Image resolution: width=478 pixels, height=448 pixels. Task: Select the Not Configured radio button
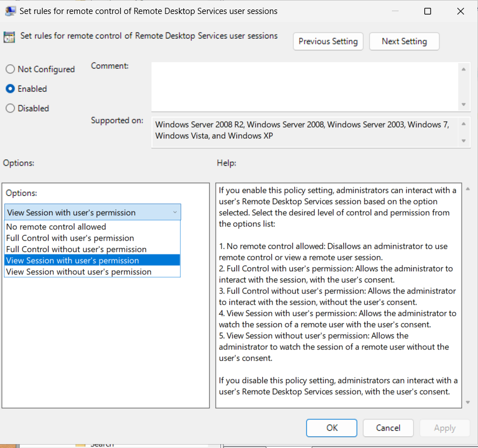tap(10, 69)
